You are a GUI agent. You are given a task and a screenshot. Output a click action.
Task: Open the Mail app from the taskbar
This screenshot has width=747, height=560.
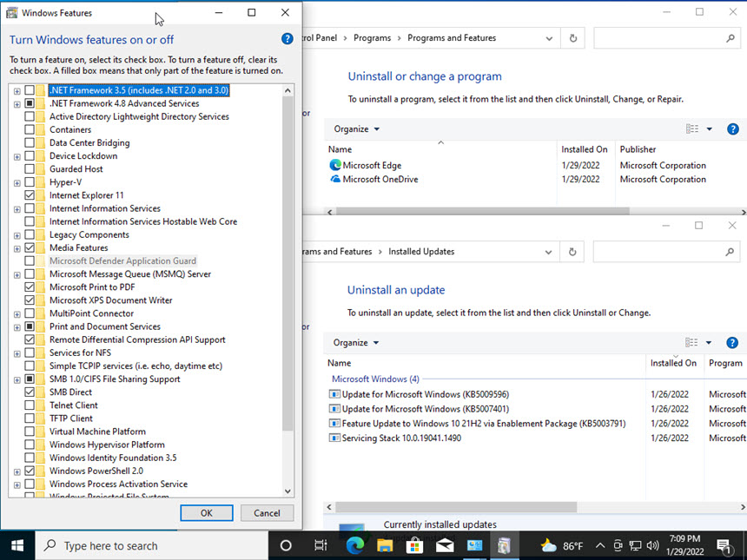click(445, 546)
